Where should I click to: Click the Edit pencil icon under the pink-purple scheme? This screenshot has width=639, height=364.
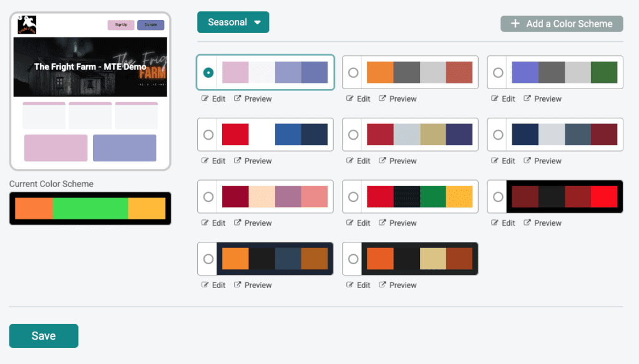pyautogui.click(x=205, y=98)
